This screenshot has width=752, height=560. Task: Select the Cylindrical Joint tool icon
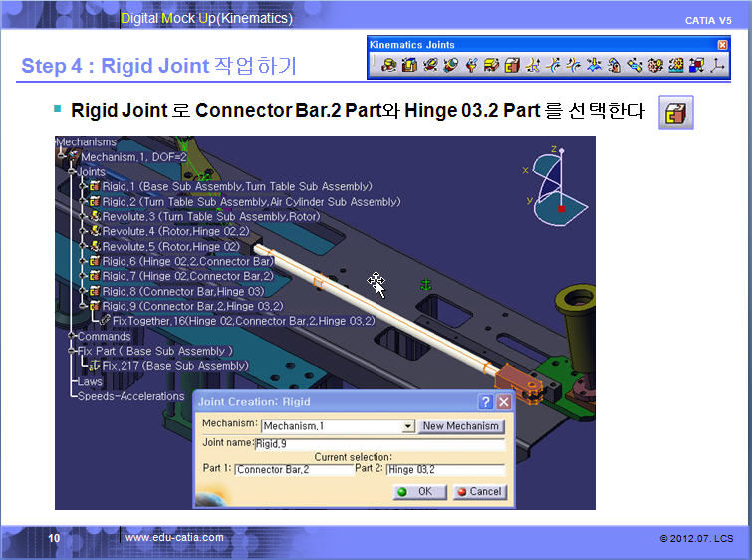tap(430, 65)
